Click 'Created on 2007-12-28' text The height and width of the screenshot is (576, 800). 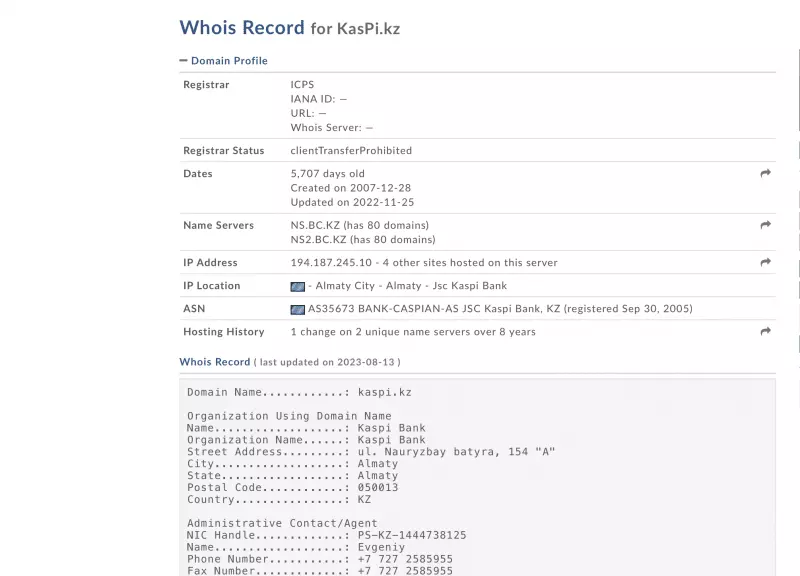point(351,188)
